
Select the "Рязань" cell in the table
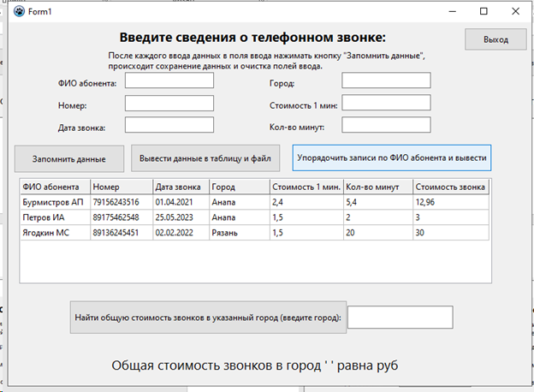pos(239,233)
